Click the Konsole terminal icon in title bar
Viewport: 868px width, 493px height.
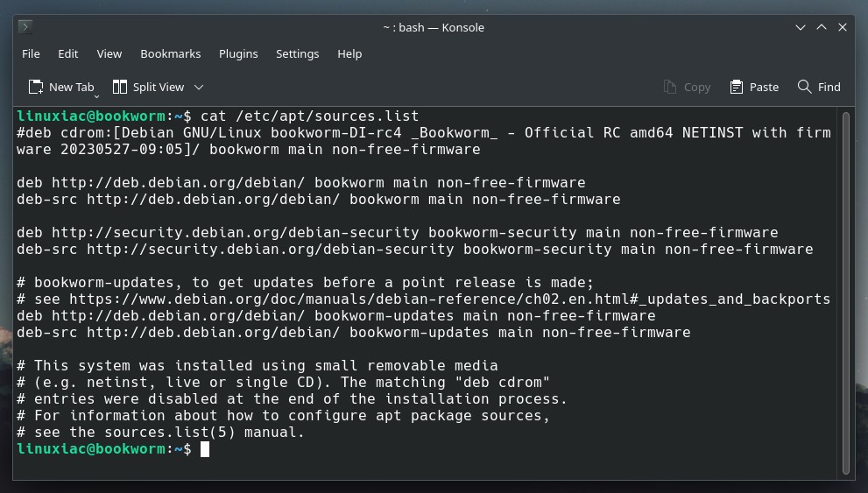(x=25, y=26)
